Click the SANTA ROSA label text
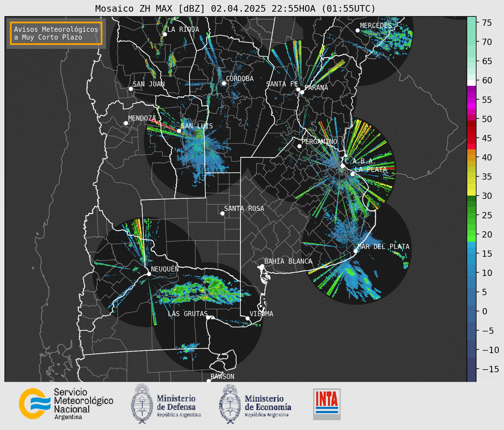The width and height of the screenshot is (504, 430). tap(244, 208)
